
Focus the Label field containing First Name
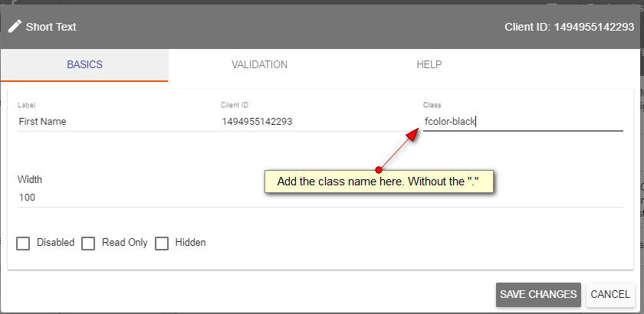click(x=117, y=121)
